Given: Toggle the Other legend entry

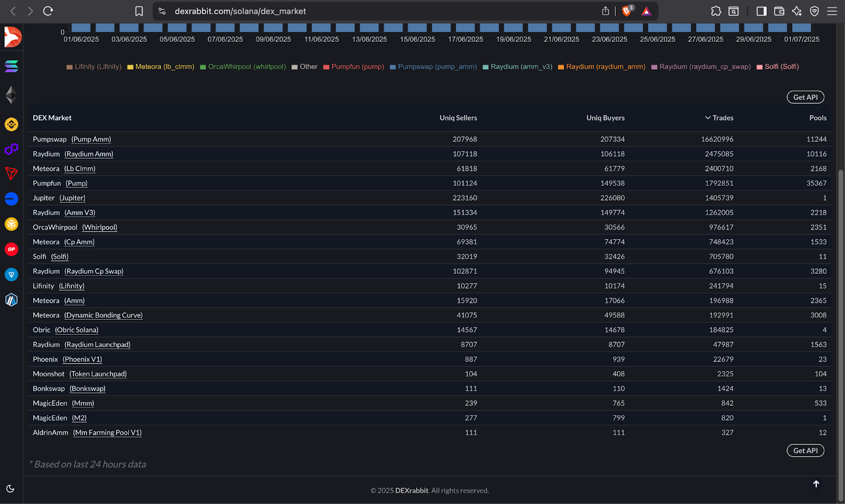Looking at the screenshot, I should coord(305,66).
